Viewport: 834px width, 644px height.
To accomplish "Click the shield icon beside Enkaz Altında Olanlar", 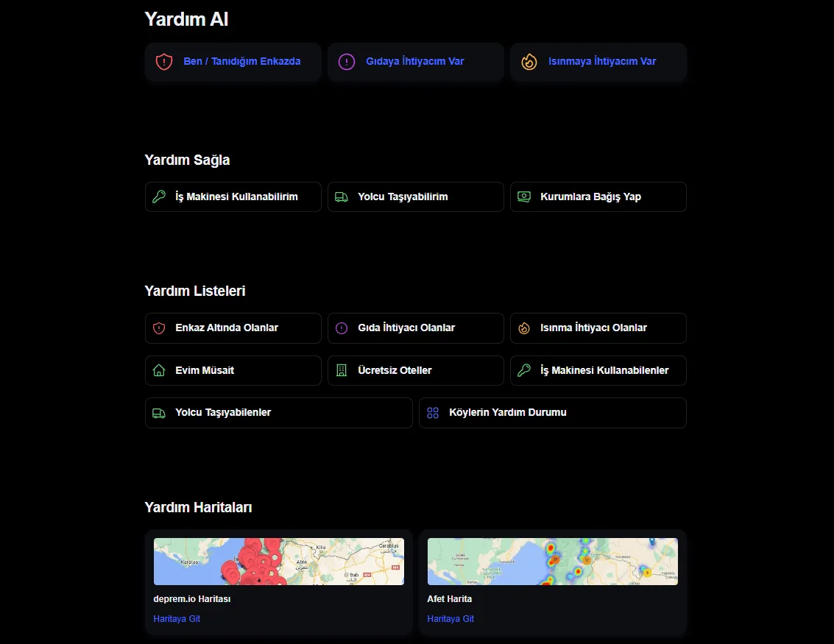I will coord(159,328).
